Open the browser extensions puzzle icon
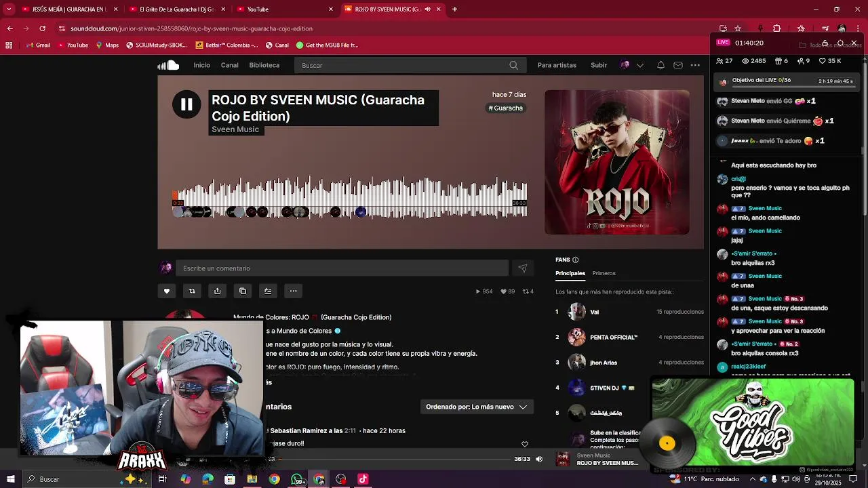The image size is (868, 488). pos(776,28)
